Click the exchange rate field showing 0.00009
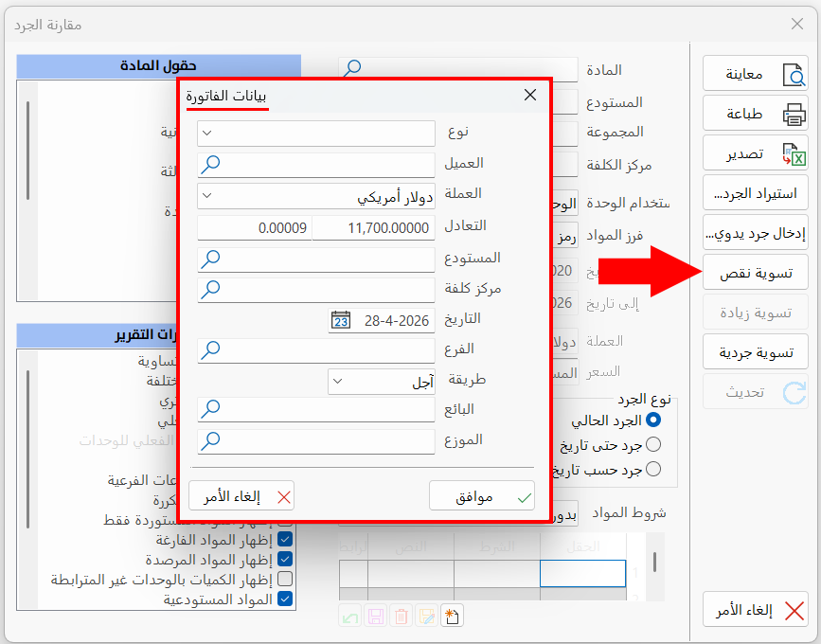This screenshot has width=821, height=644. [255, 228]
